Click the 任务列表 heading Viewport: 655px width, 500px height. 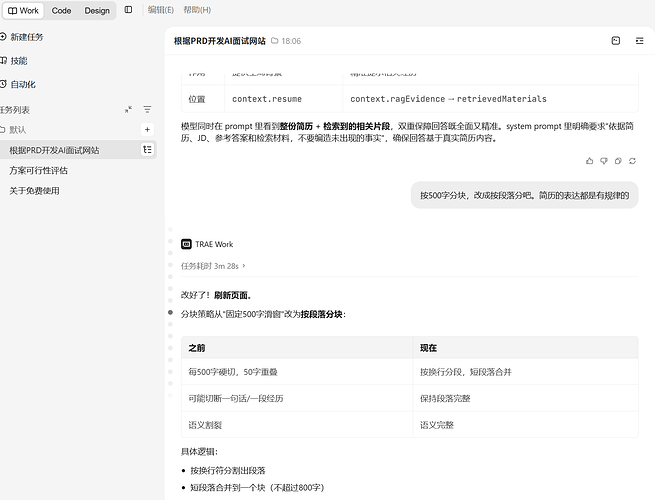pos(15,110)
